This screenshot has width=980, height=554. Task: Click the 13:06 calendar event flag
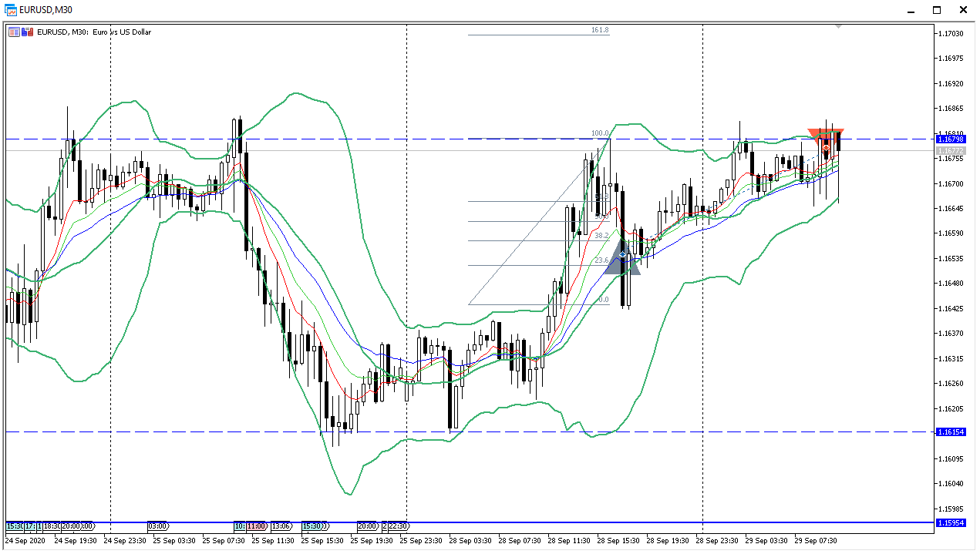(x=280, y=526)
